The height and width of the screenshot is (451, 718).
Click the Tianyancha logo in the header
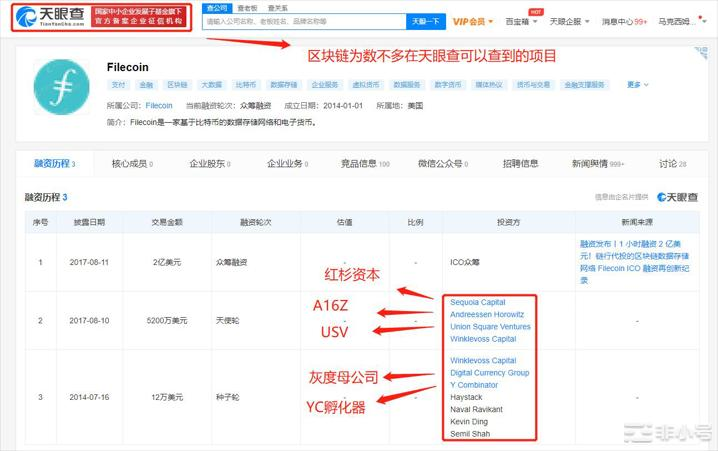pyautogui.click(x=50, y=17)
